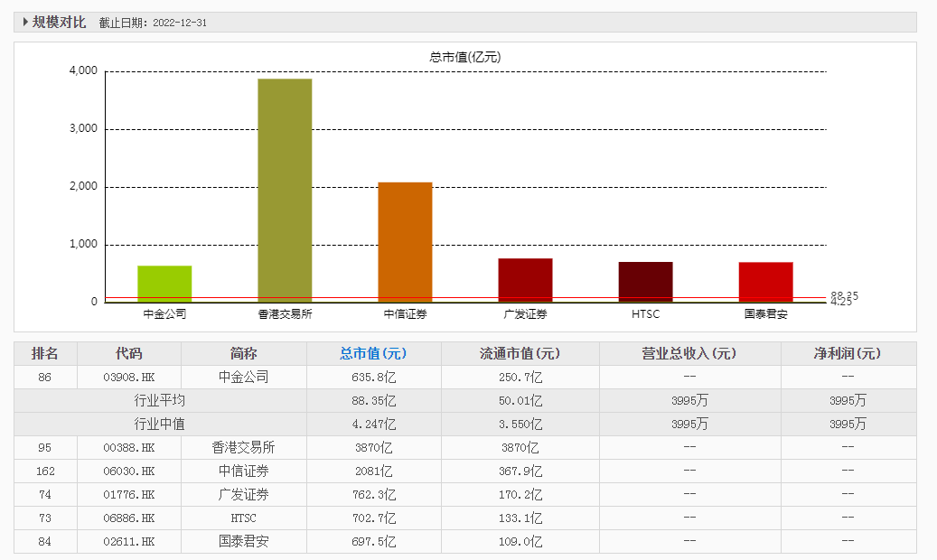Click circulating median 3.550亿

[520, 424]
